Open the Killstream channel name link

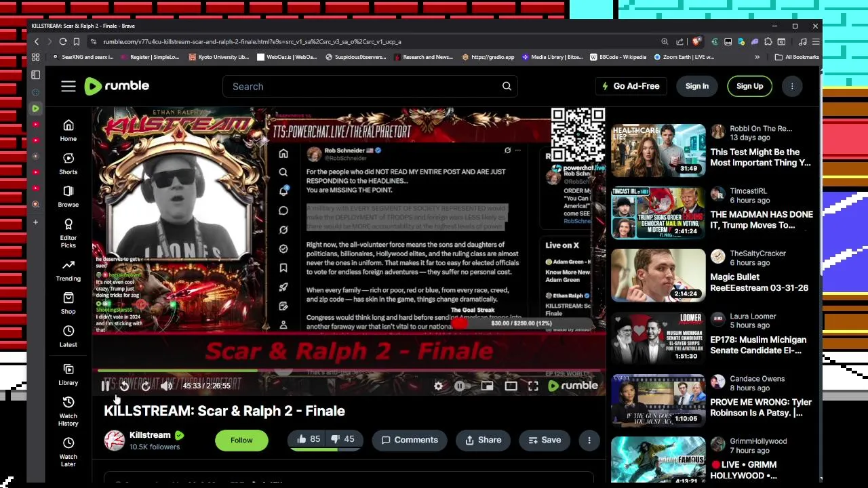150,435
